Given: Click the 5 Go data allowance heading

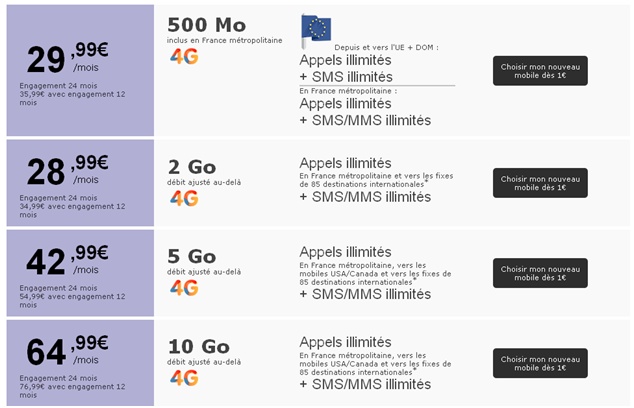Looking at the screenshot, I should [x=192, y=257].
